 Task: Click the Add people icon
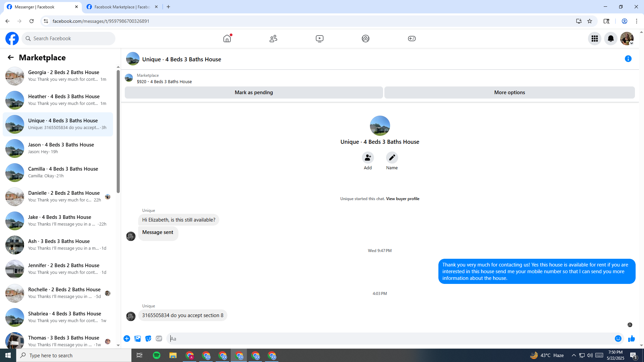[x=368, y=158]
